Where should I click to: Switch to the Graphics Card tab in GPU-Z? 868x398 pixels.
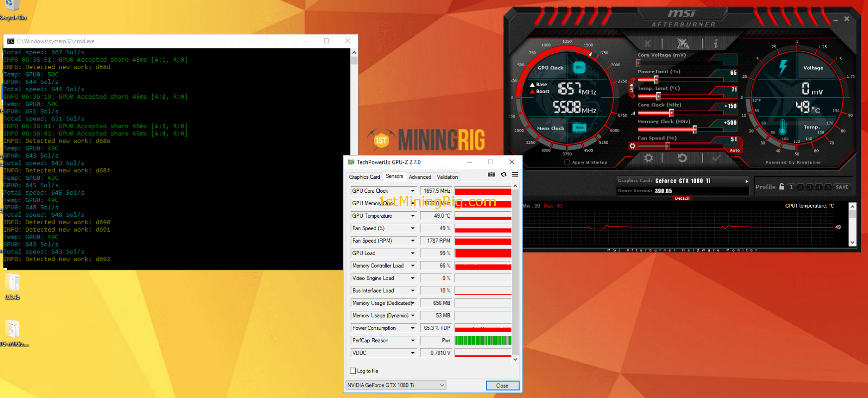tap(364, 177)
